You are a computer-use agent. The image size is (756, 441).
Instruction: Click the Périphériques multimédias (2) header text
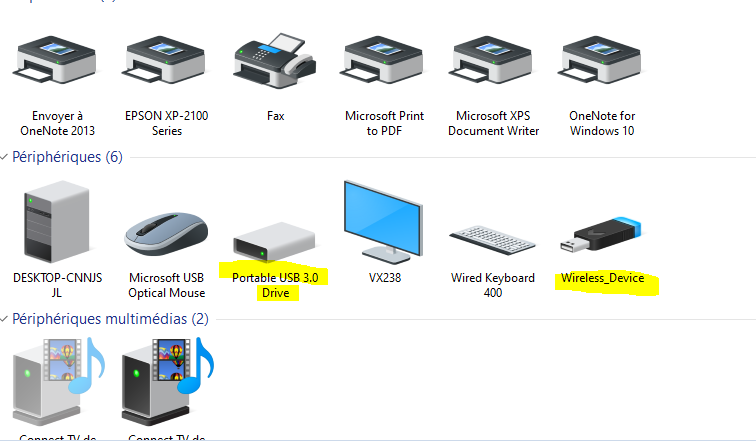point(110,319)
